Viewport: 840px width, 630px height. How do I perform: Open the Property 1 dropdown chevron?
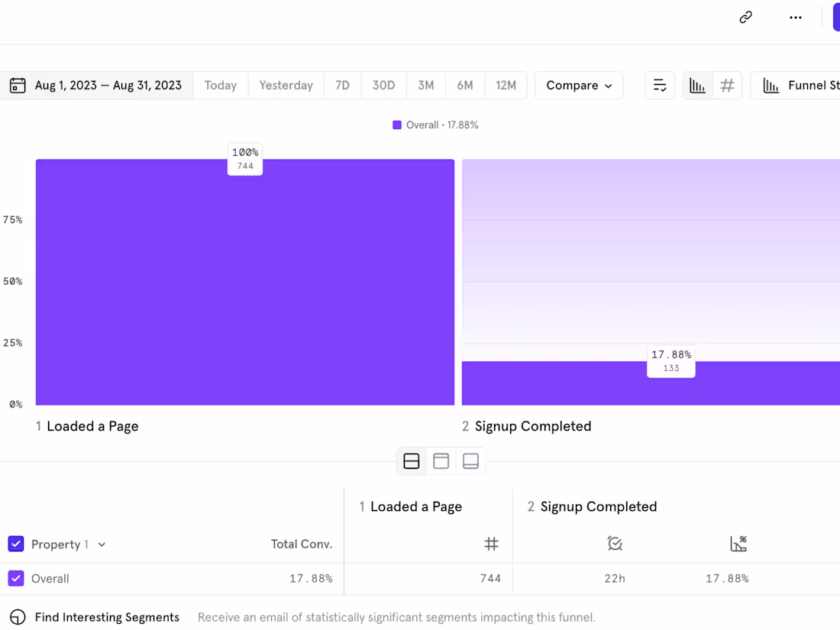coord(102,544)
